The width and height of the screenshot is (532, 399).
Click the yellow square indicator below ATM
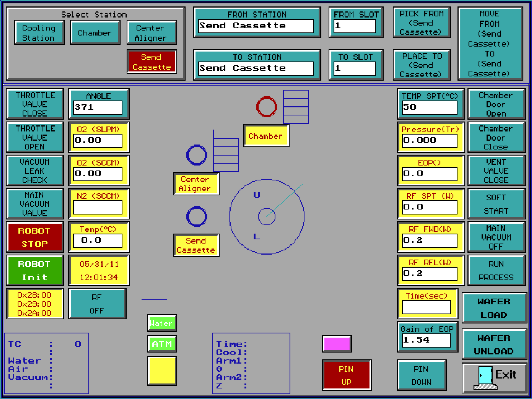[x=162, y=371]
